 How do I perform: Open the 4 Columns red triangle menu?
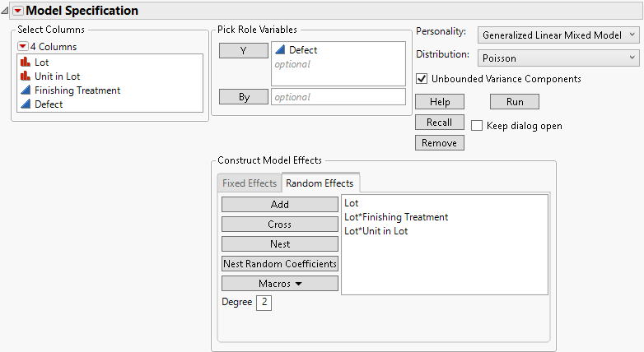[x=23, y=46]
